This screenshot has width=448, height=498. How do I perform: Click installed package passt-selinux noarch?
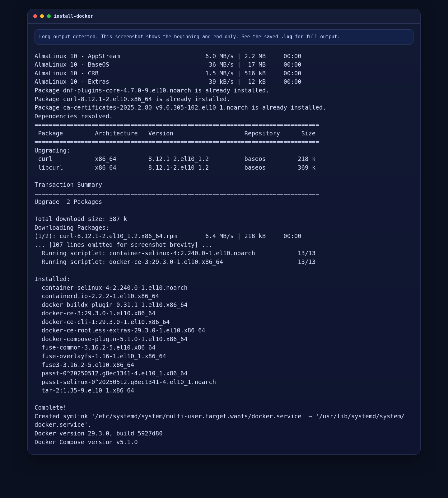pos(129,382)
